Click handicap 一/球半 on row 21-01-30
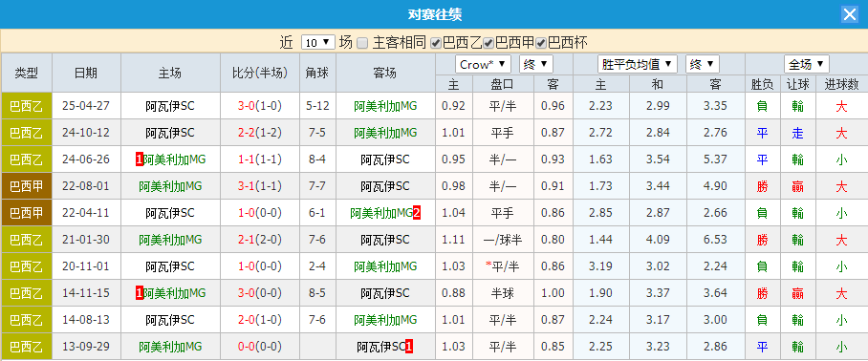The width and height of the screenshot is (868, 361). 503,240
